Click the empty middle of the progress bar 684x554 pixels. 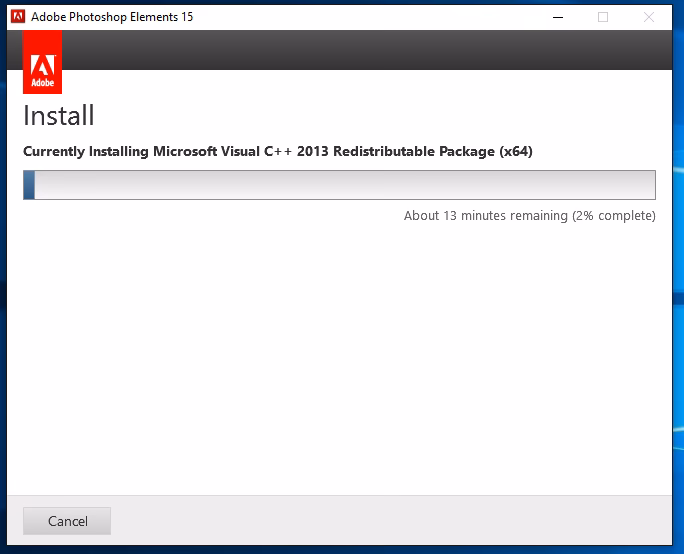[340, 185]
